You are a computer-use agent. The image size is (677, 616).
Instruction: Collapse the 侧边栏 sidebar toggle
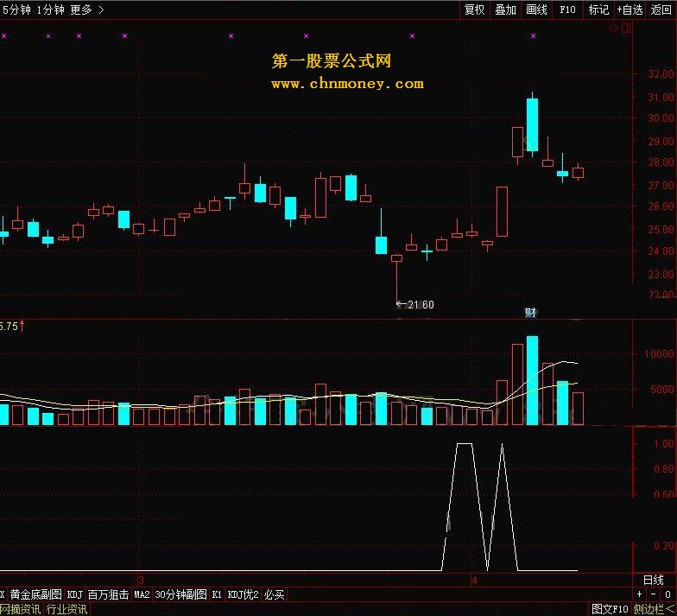coord(655,610)
